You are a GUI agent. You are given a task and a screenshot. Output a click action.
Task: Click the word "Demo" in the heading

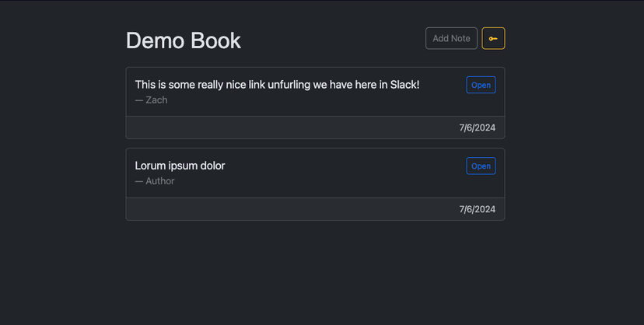pos(152,40)
